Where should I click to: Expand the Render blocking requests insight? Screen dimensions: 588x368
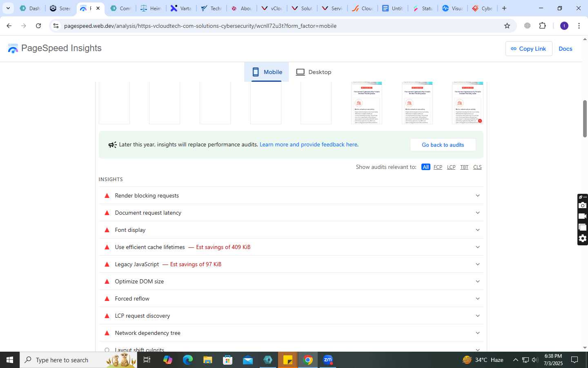tap(291, 195)
